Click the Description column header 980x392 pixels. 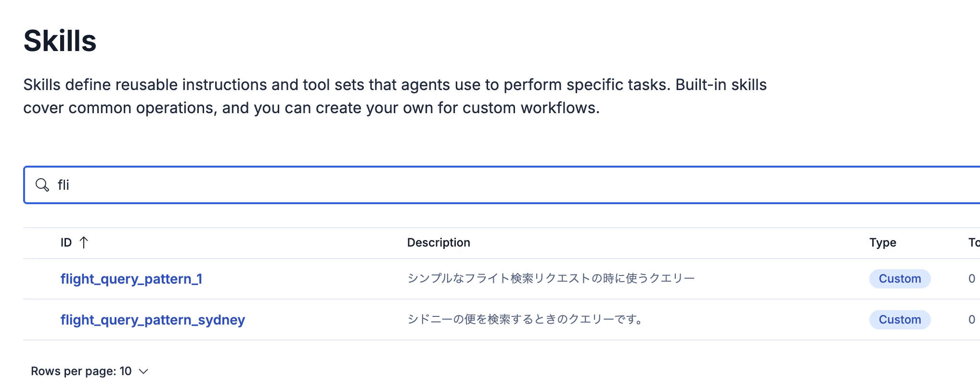point(438,242)
